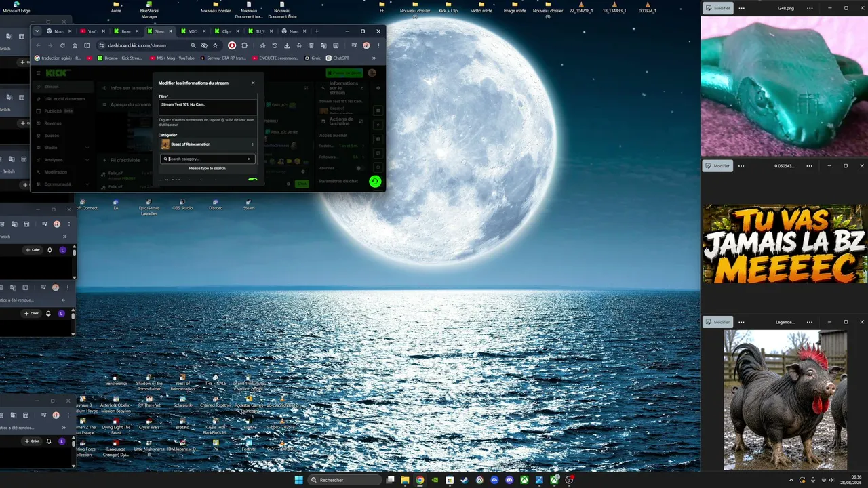The width and height of the screenshot is (868, 488).
Task: Switch to Chrome from the taskbar
Action: coord(420,480)
